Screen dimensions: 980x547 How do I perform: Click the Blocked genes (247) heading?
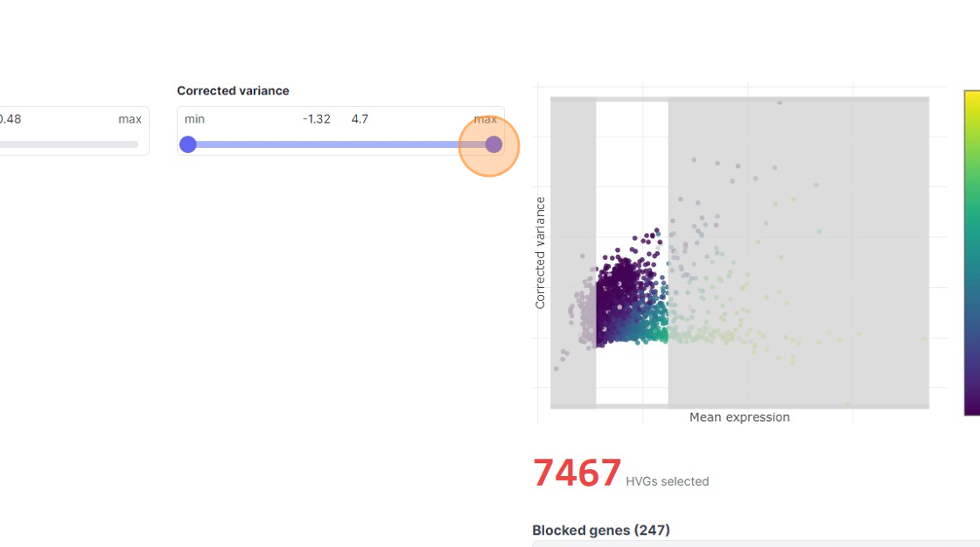click(x=600, y=530)
